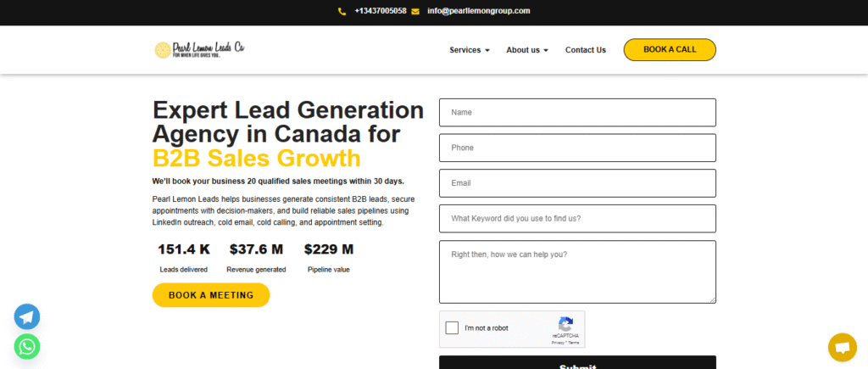Open the Contact Us page
This screenshot has height=369, width=868.
click(x=586, y=50)
